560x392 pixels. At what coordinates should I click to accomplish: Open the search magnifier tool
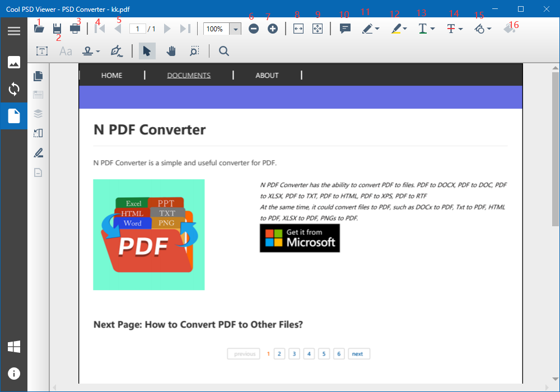click(224, 51)
